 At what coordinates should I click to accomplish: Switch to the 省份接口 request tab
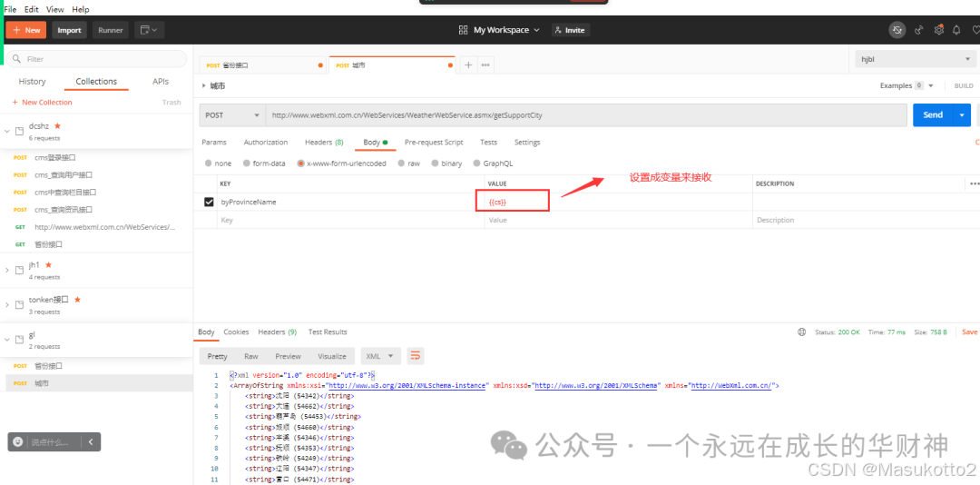(x=262, y=65)
